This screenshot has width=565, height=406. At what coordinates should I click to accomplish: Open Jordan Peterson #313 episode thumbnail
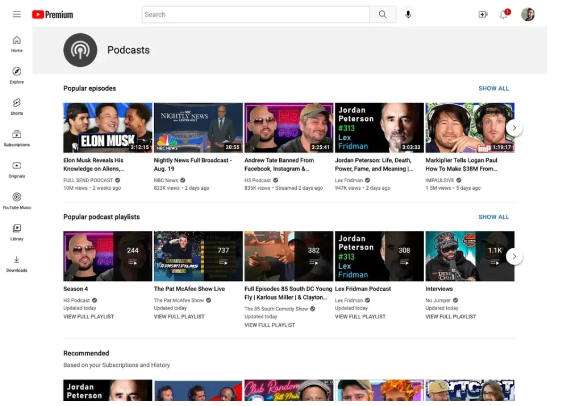pyautogui.click(x=379, y=128)
